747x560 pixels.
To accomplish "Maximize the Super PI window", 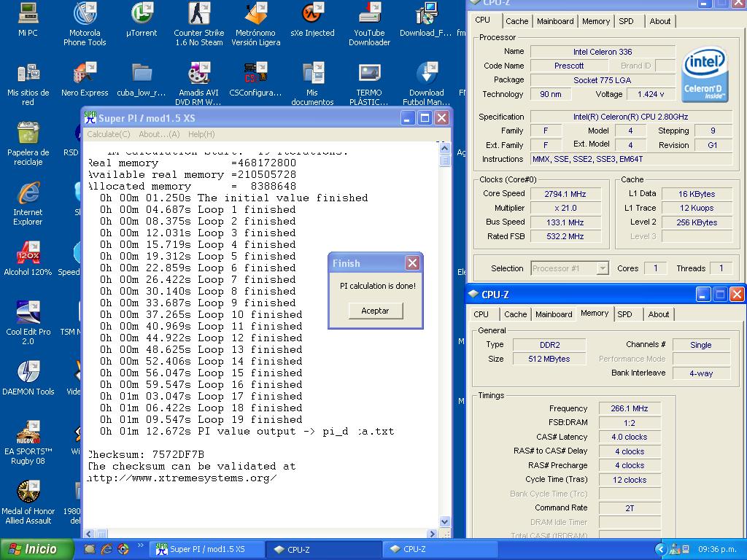I will (425, 118).
